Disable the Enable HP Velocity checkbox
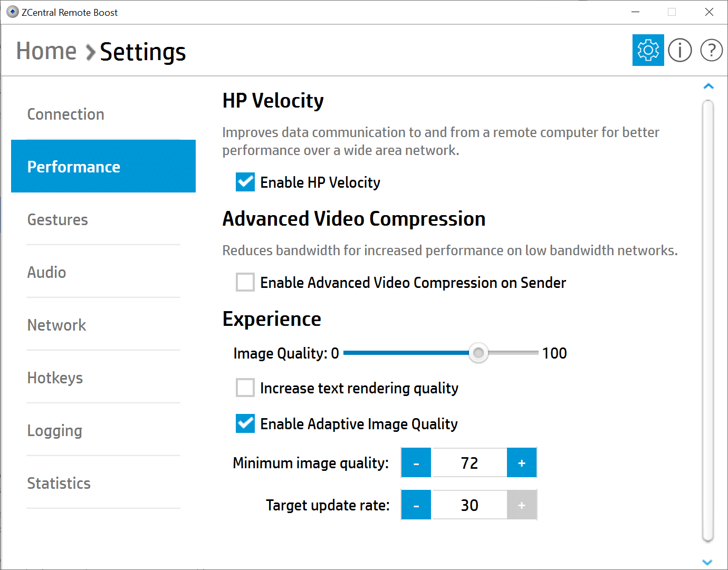Screen dimensions: 728x570 click(245, 182)
